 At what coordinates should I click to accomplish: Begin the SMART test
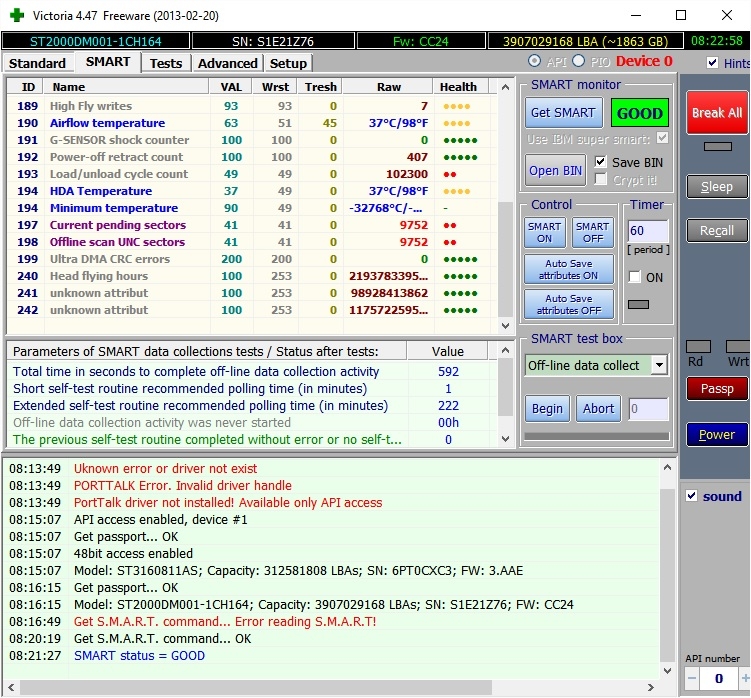pyautogui.click(x=547, y=409)
